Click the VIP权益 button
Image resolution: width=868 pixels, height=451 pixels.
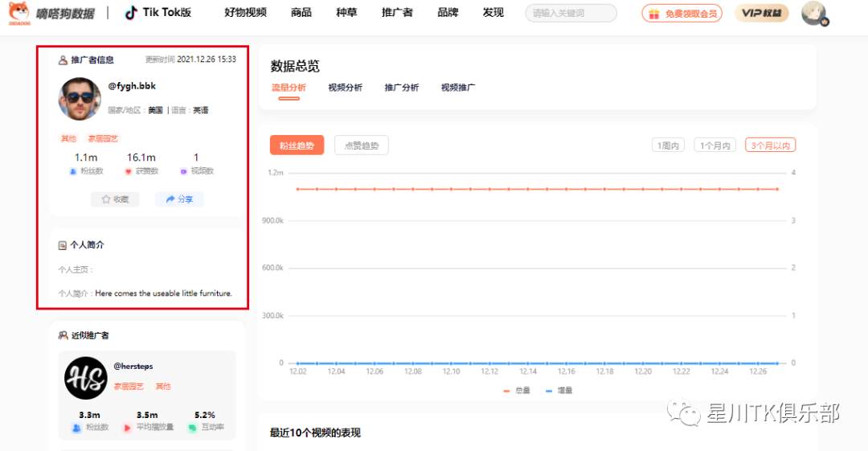tap(762, 13)
